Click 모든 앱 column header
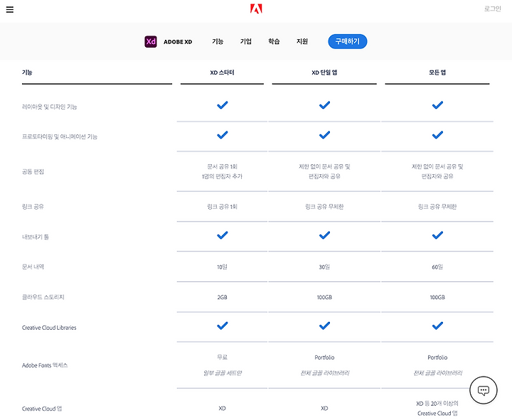 (437, 72)
